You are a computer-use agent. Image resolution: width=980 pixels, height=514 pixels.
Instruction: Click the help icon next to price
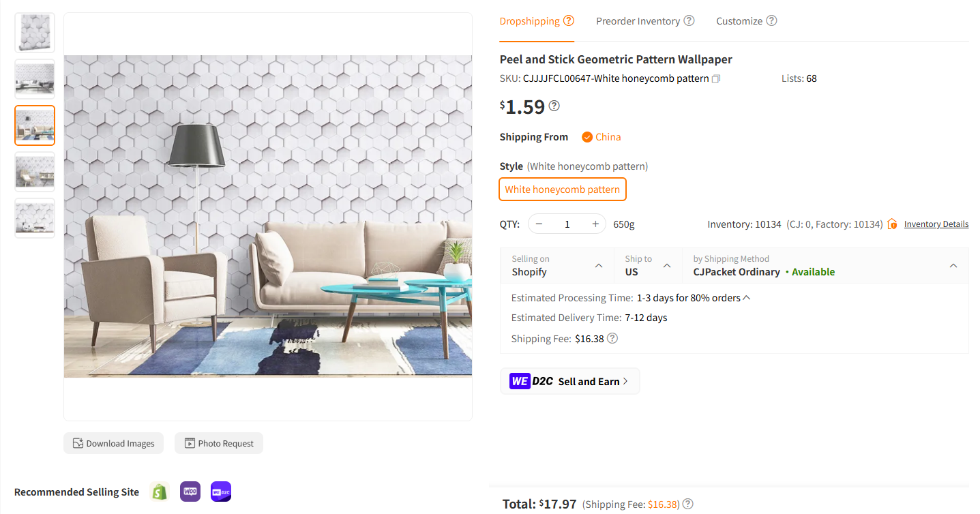554,106
